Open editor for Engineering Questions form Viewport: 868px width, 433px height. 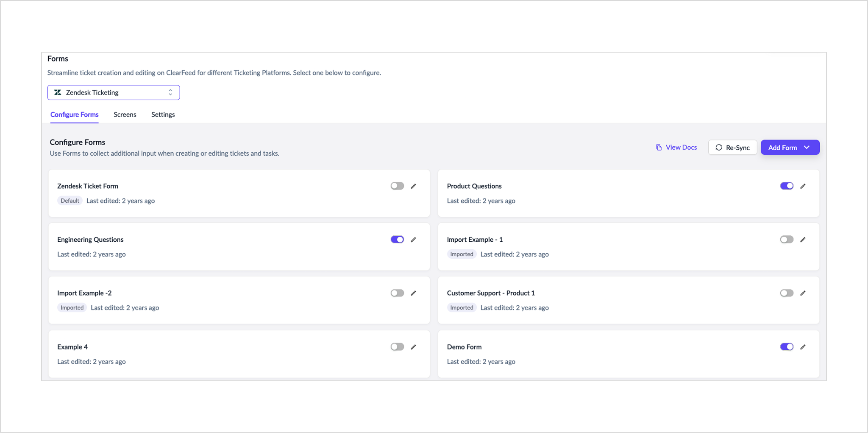(x=413, y=240)
